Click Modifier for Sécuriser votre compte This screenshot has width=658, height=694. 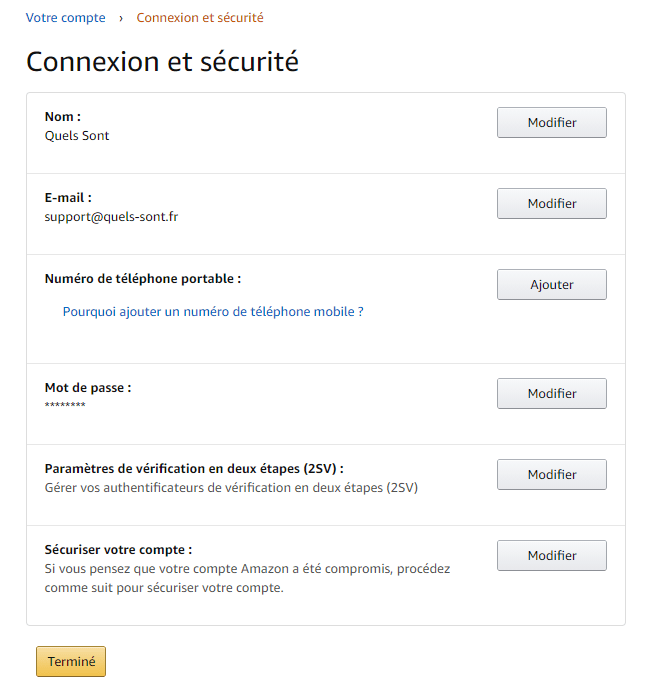(551, 556)
